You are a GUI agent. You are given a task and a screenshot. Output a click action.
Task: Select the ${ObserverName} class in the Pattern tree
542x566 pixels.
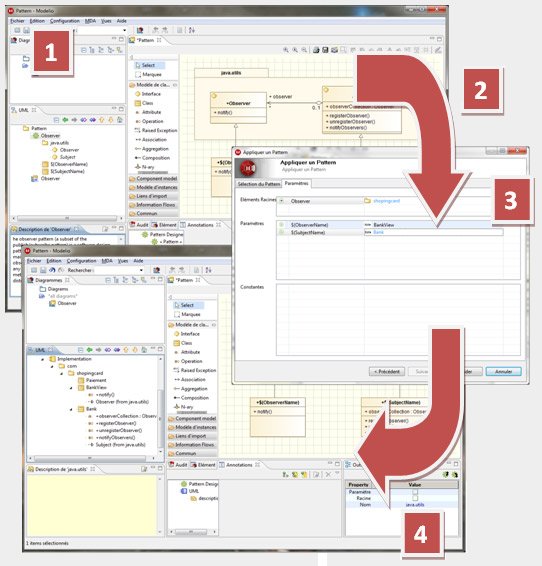point(65,164)
